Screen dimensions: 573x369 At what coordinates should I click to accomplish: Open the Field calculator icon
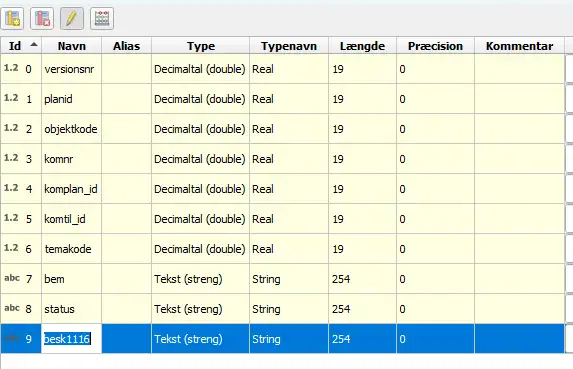(102, 18)
